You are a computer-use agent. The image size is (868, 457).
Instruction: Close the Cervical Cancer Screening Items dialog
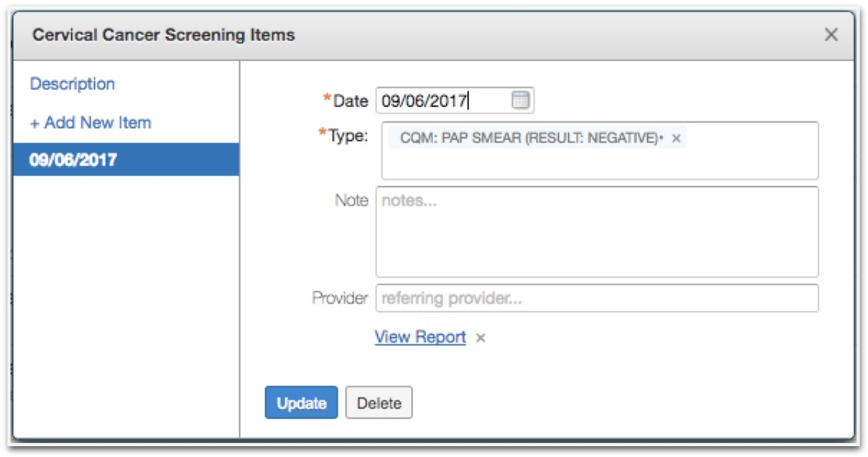pos(831,35)
